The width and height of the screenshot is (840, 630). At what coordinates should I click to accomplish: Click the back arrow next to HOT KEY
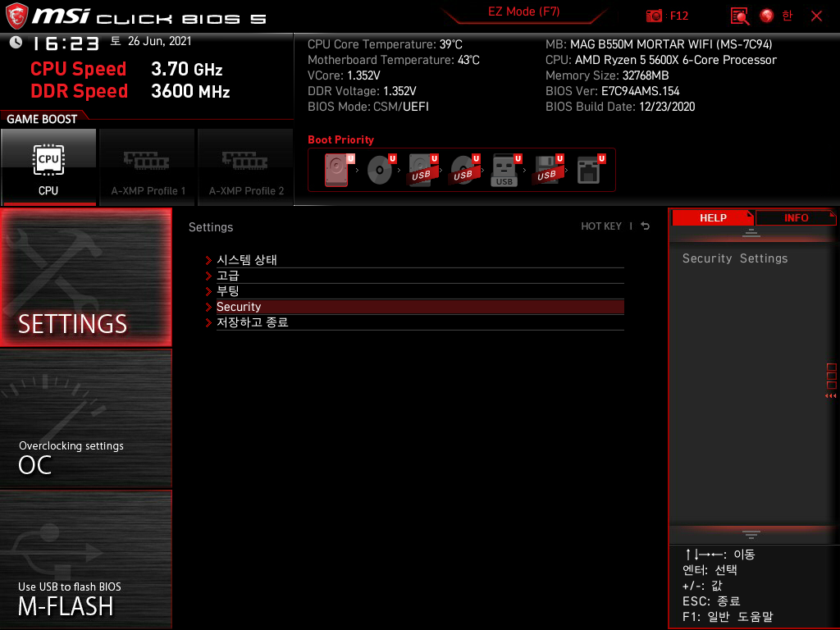pos(646,226)
